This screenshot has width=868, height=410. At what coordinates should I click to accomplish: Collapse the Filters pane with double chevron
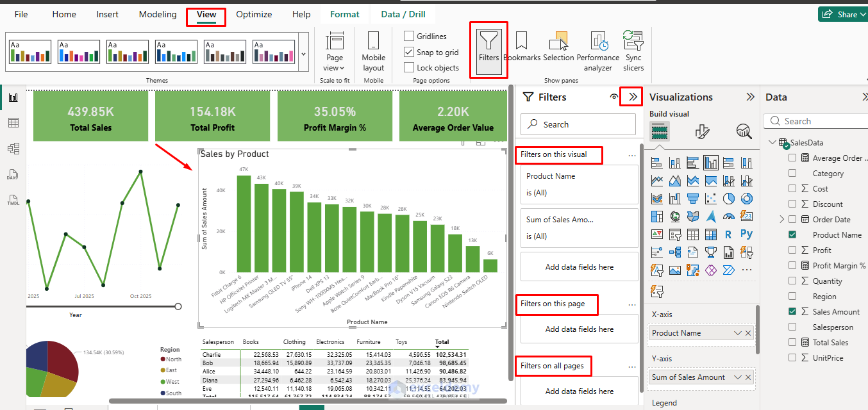[x=633, y=97]
